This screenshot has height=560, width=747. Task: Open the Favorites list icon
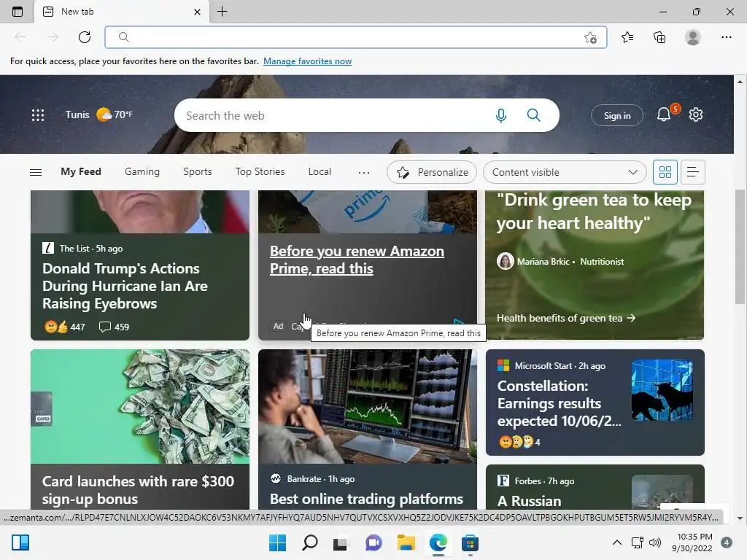coord(627,37)
